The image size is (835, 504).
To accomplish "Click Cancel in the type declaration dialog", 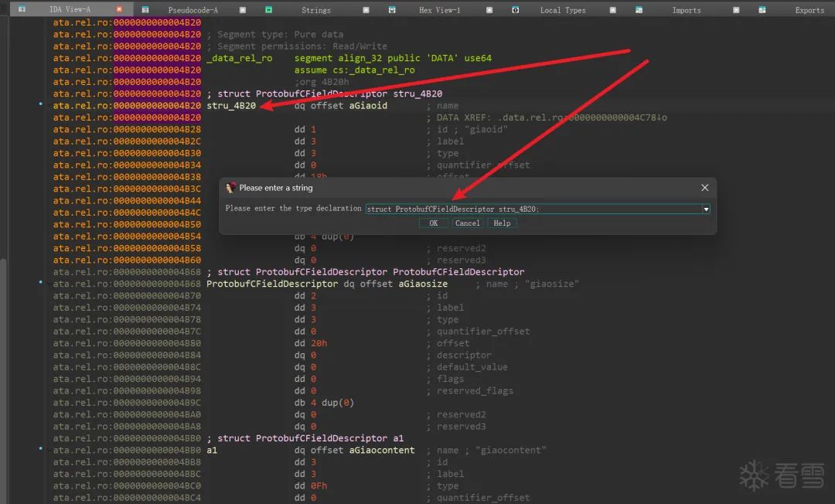I will [x=468, y=223].
